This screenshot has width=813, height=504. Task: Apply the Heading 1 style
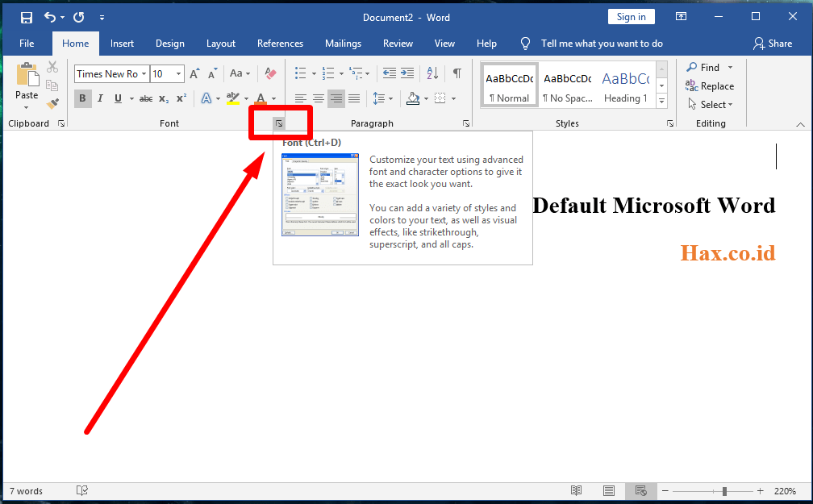626,85
